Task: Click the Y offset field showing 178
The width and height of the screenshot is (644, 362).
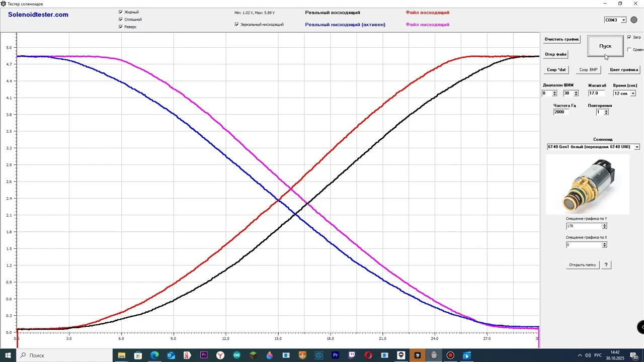Action: coord(584,226)
